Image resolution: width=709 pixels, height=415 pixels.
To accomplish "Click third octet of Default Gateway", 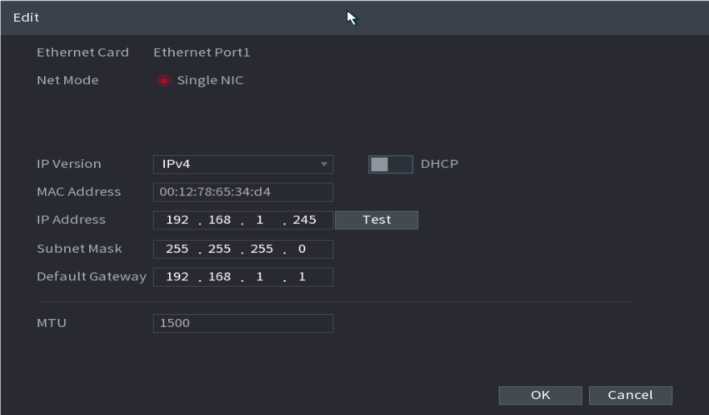I will coord(260,276).
